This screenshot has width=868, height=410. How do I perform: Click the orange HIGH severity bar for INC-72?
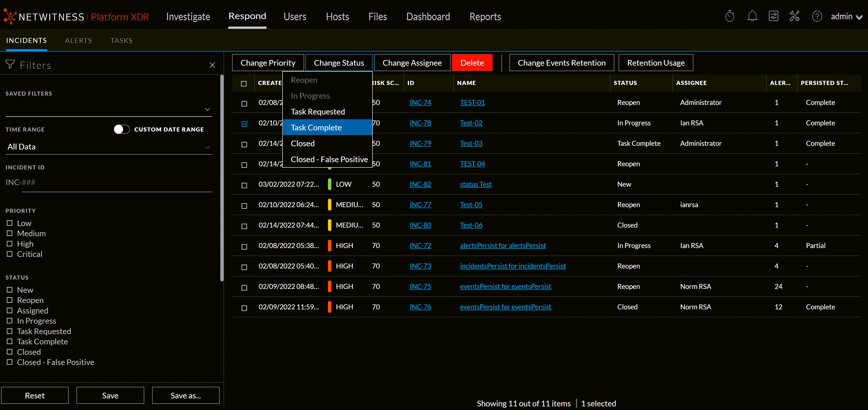click(330, 245)
